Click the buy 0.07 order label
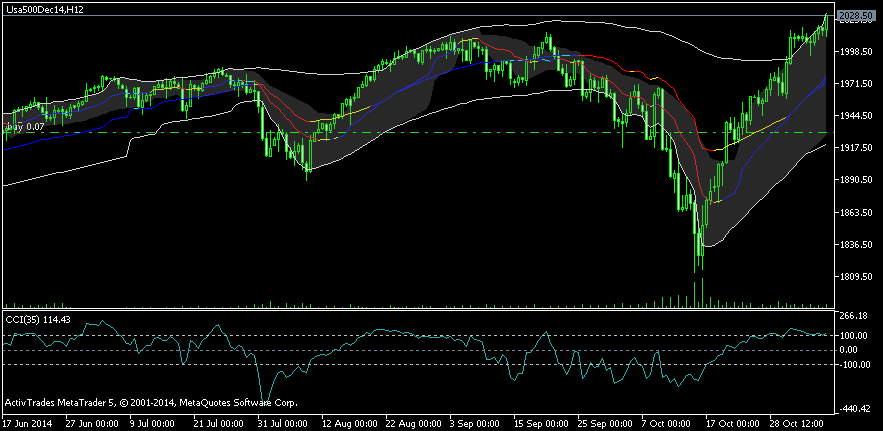Image resolution: width=883 pixels, height=431 pixels. point(25,127)
